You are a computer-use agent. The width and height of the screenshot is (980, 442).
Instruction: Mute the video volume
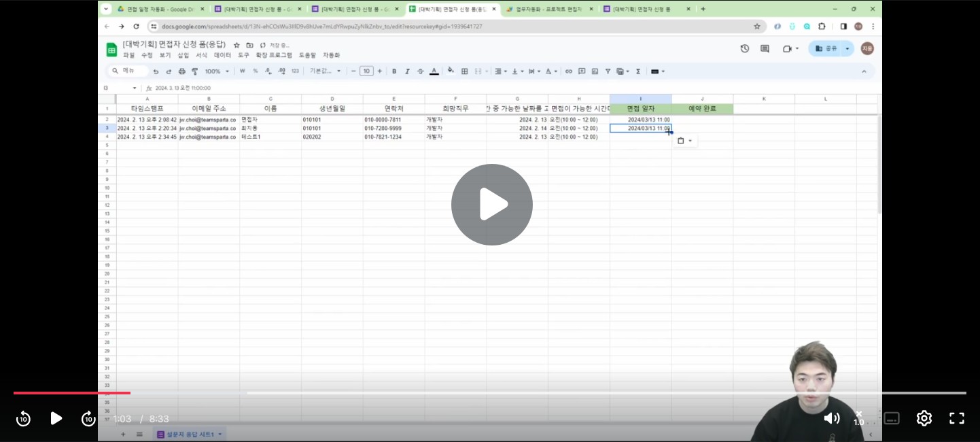(831, 418)
